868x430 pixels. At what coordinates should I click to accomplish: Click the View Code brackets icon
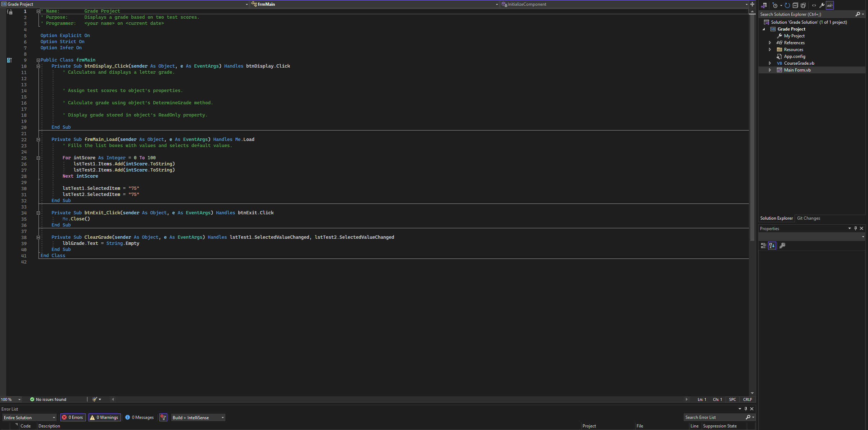(x=814, y=5)
